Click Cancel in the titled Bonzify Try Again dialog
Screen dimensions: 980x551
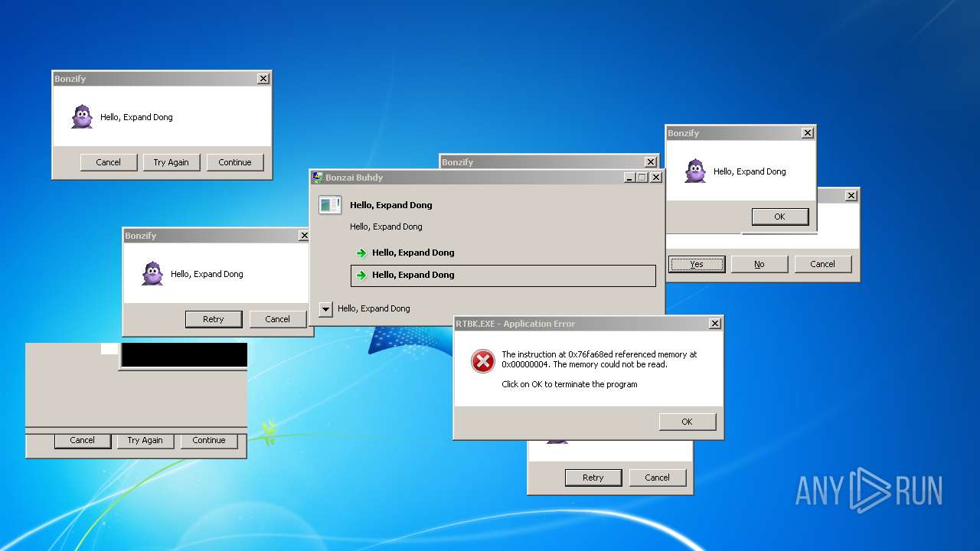pyautogui.click(x=108, y=162)
